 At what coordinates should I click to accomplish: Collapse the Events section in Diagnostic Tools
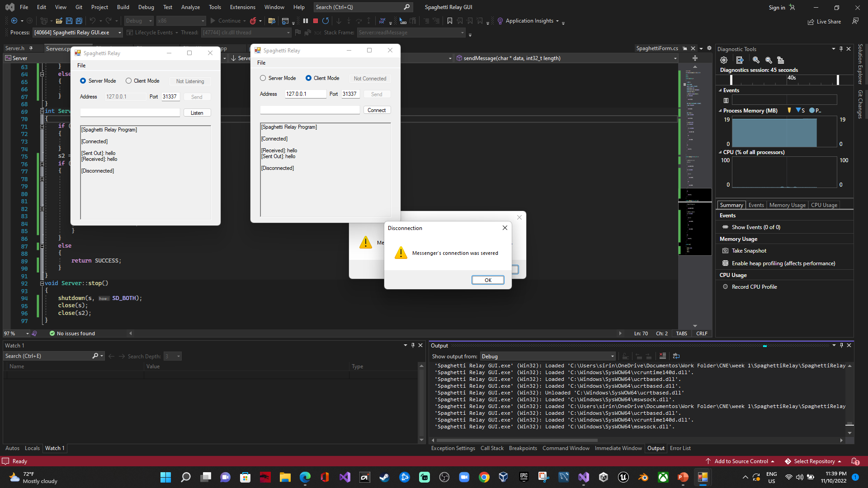coord(720,90)
